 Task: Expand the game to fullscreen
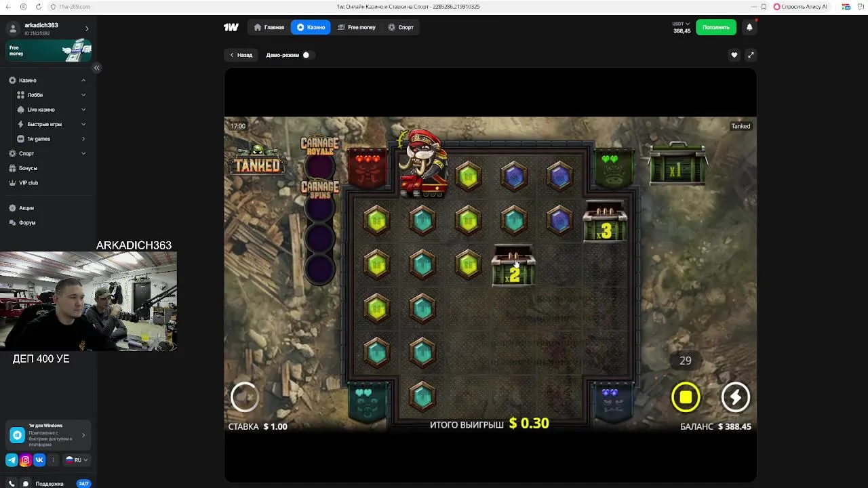[750, 55]
